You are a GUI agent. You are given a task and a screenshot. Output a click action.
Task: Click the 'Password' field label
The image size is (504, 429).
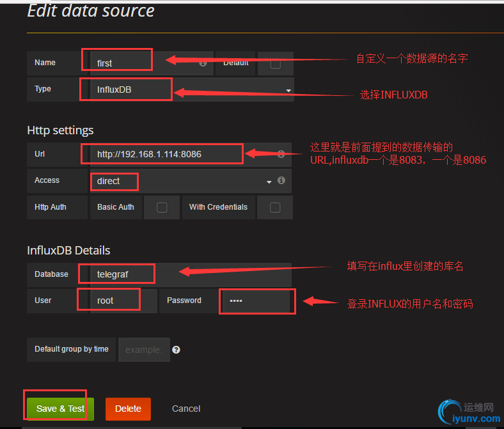(184, 300)
